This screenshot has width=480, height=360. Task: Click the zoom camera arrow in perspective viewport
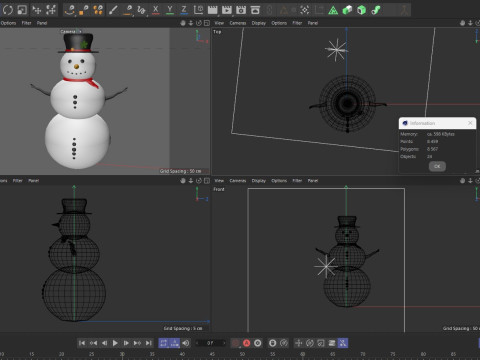click(x=191, y=23)
